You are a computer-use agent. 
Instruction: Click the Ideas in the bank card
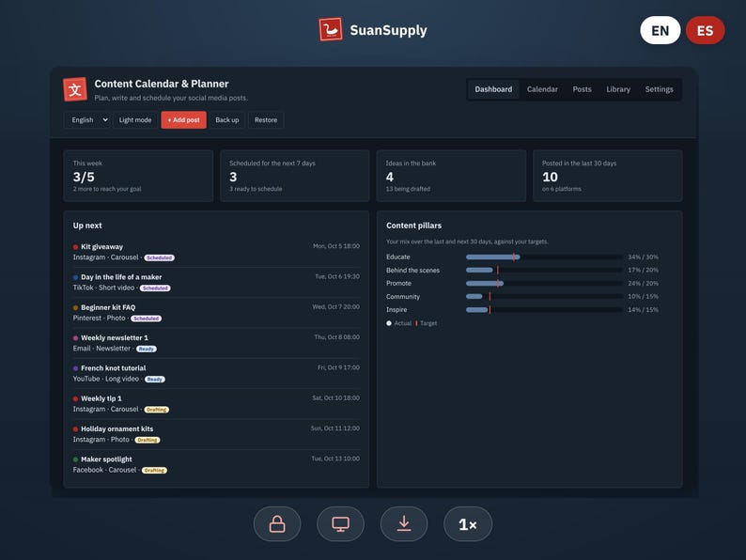(452, 176)
